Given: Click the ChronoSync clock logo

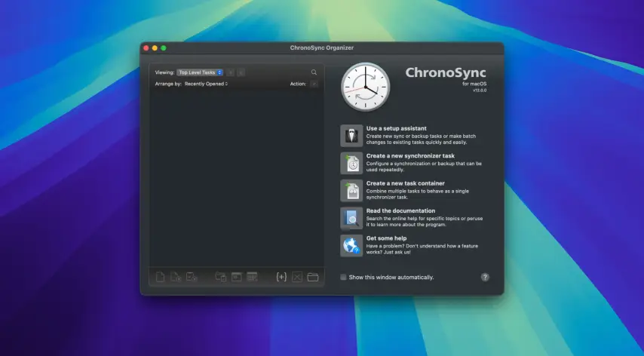Looking at the screenshot, I should click(366, 87).
